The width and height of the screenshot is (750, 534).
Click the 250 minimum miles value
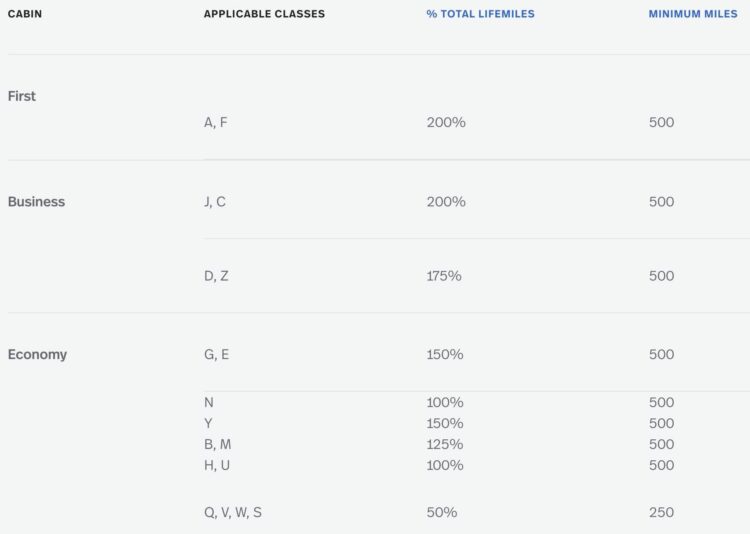pyautogui.click(x=662, y=512)
